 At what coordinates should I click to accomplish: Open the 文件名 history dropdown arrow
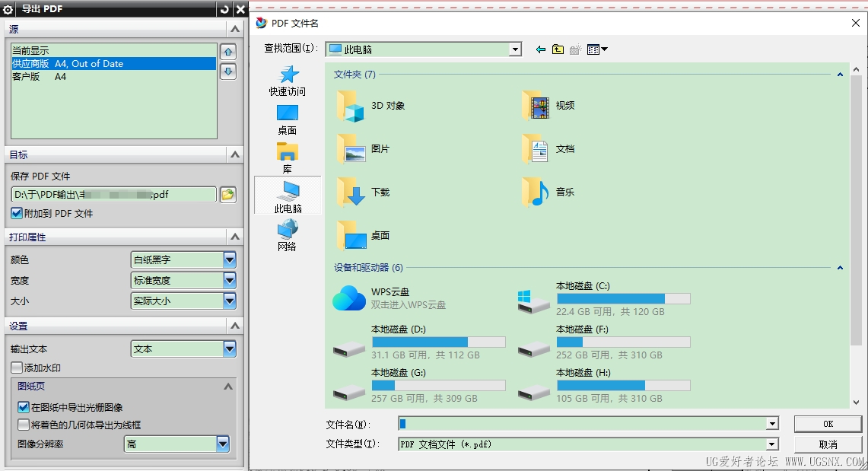pos(772,424)
